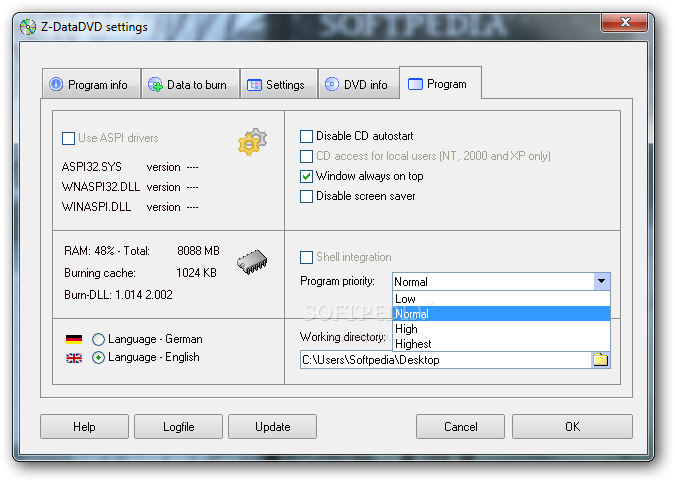Image resolution: width=675 pixels, height=482 pixels.
Task: Choose High priority from the list
Action: [502, 329]
